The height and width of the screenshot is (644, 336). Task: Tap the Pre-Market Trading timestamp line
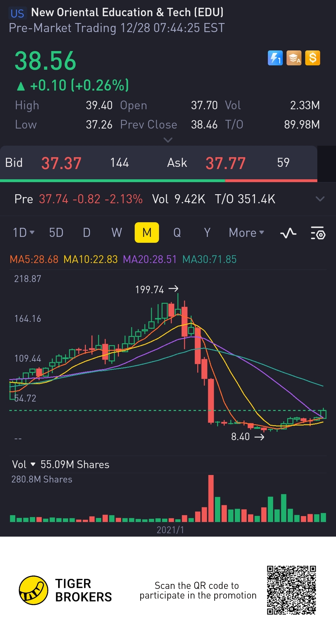(117, 28)
